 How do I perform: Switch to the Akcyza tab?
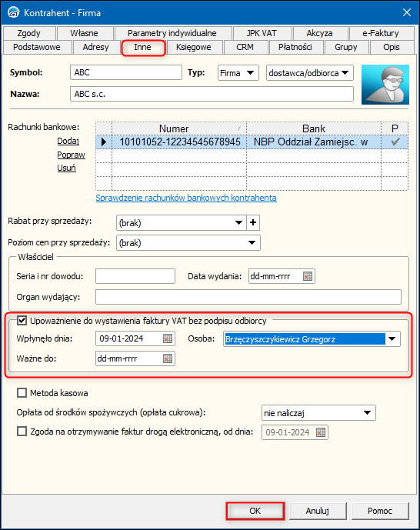coord(320,33)
